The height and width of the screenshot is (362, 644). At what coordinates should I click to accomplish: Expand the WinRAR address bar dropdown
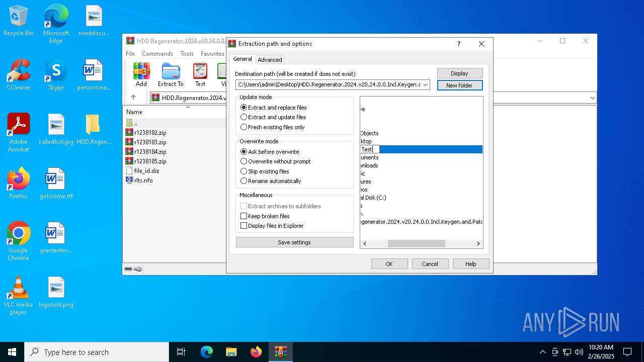pyautogui.click(x=592, y=98)
